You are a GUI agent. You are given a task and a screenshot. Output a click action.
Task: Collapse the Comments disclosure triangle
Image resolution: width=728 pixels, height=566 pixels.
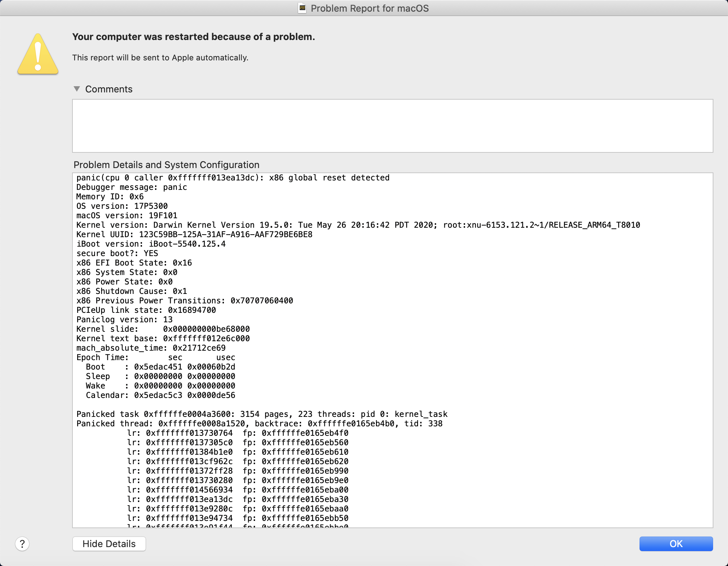tap(77, 89)
